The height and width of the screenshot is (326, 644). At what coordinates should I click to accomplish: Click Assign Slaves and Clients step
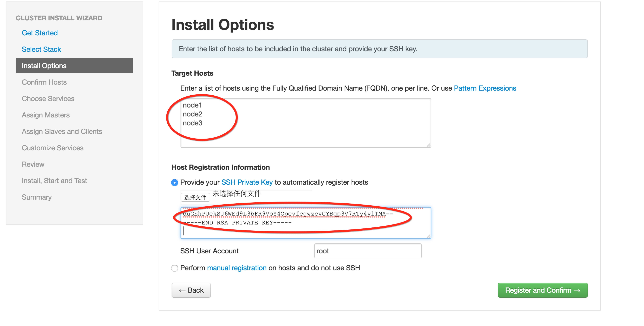tap(62, 131)
